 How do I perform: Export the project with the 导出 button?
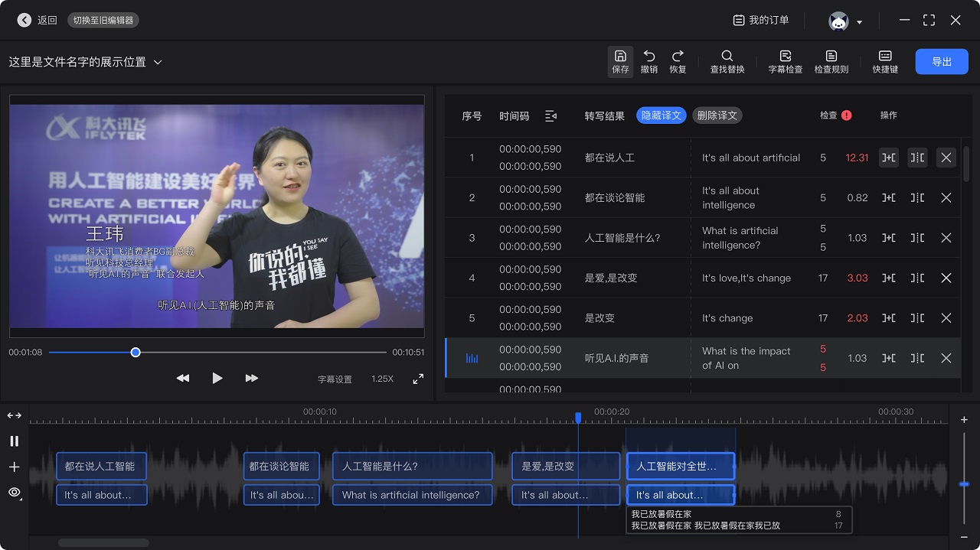click(941, 61)
